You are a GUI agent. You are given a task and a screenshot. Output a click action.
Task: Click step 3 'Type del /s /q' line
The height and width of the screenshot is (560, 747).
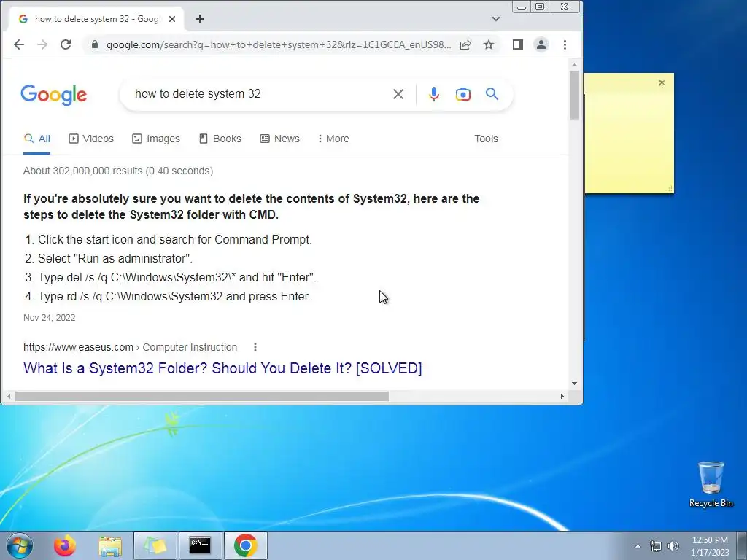click(x=177, y=277)
